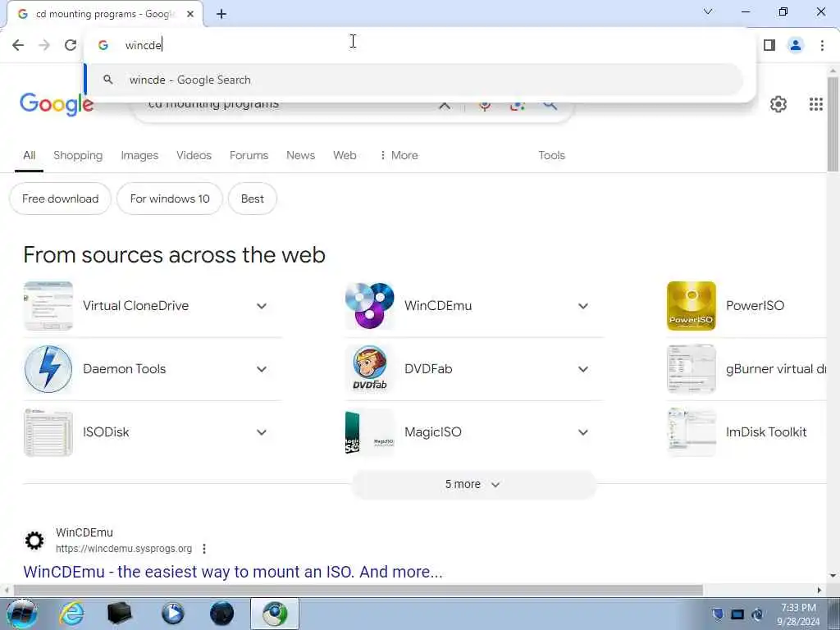This screenshot has width=840, height=630.
Task: Switch to the Images tab
Action: coord(139,155)
